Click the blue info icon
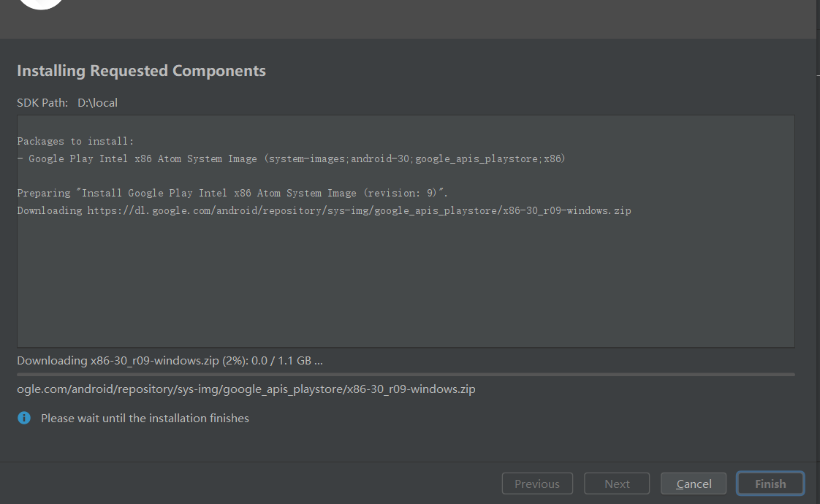 (x=24, y=418)
